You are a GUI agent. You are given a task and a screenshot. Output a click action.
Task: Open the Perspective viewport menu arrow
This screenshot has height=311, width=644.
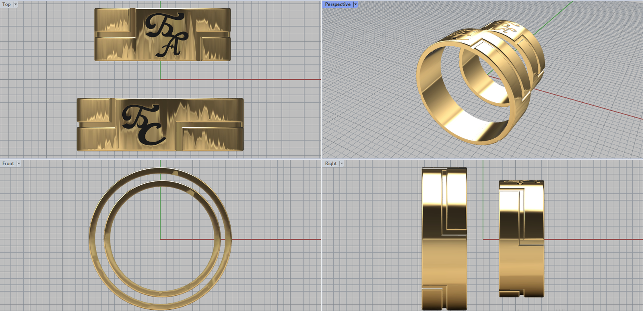click(x=355, y=4)
